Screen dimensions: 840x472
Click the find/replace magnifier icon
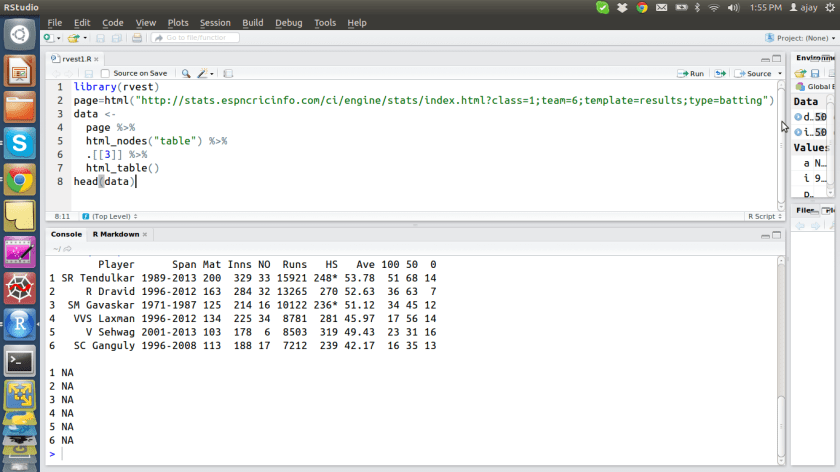(186, 73)
